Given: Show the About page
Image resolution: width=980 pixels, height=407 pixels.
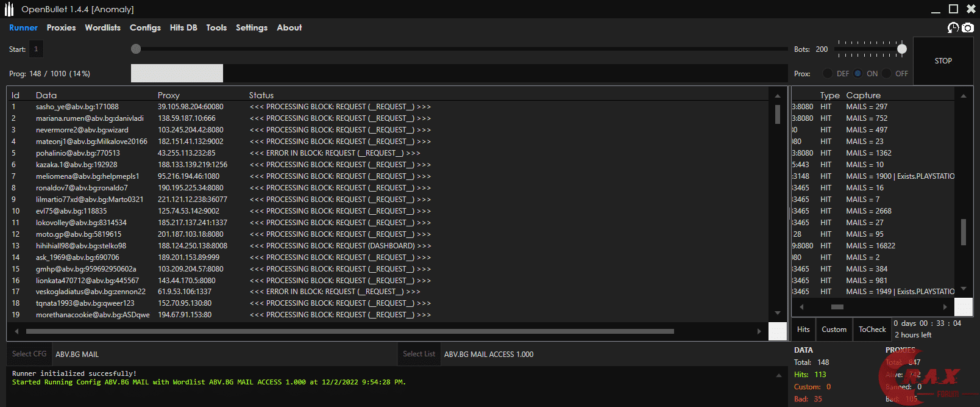Looking at the screenshot, I should tap(289, 27).
